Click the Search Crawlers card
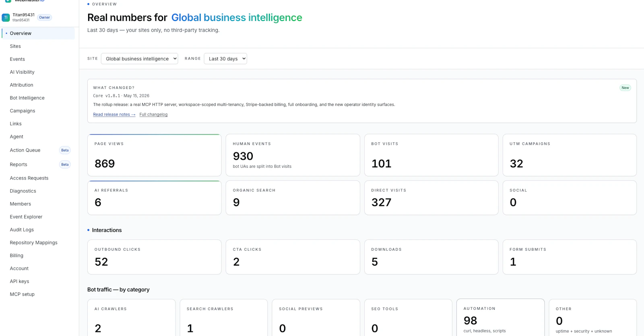This screenshot has height=336, width=644. click(224, 317)
